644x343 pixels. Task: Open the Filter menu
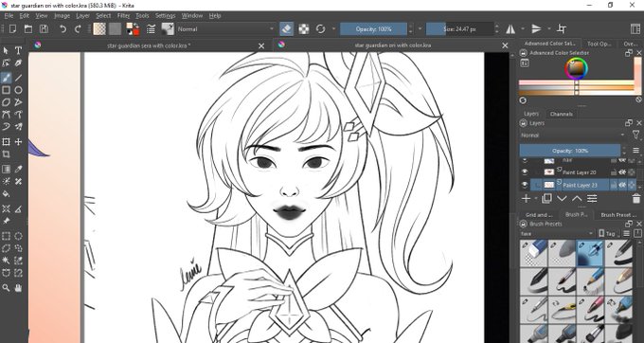(123, 15)
